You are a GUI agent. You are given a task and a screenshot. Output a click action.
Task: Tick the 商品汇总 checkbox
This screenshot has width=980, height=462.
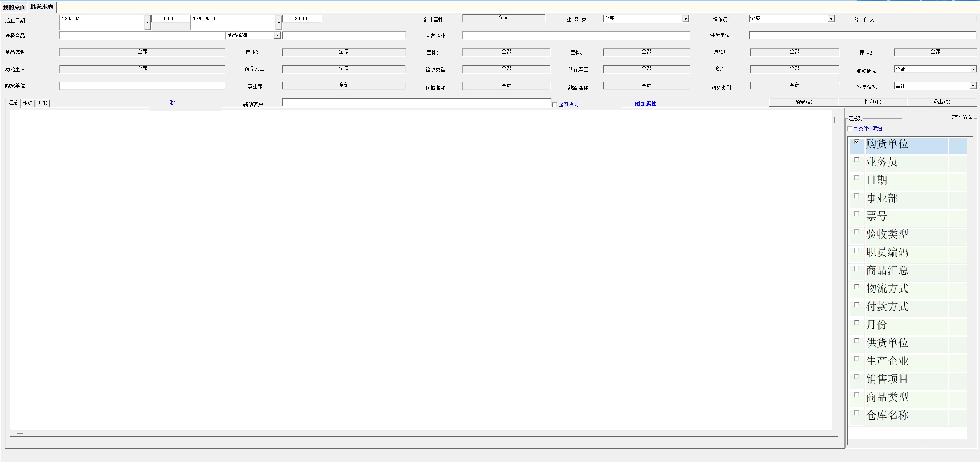point(857,268)
